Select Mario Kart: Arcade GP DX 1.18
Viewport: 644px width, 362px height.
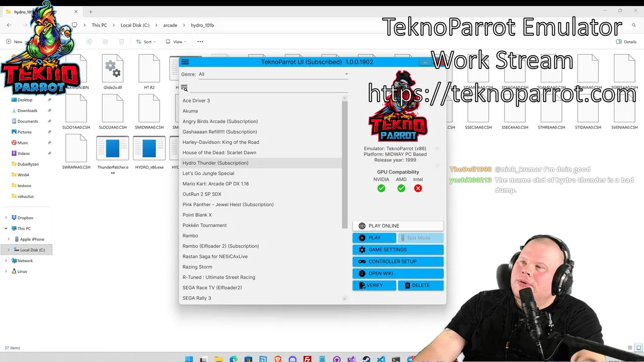click(261, 184)
